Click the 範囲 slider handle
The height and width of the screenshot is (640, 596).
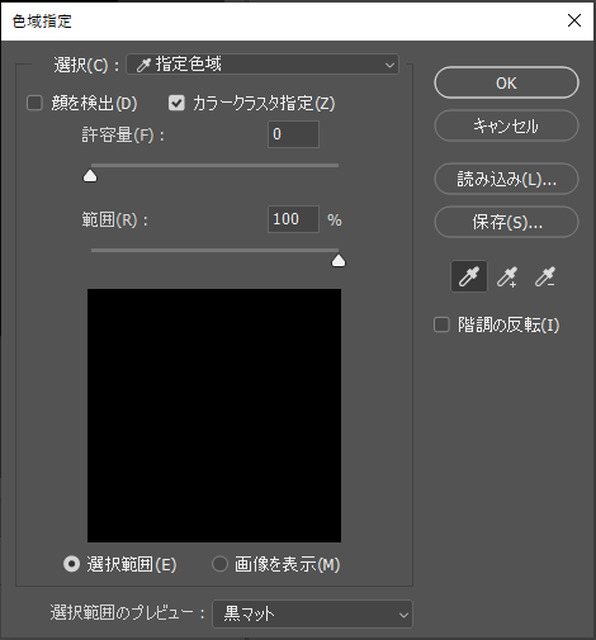click(338, 261)
